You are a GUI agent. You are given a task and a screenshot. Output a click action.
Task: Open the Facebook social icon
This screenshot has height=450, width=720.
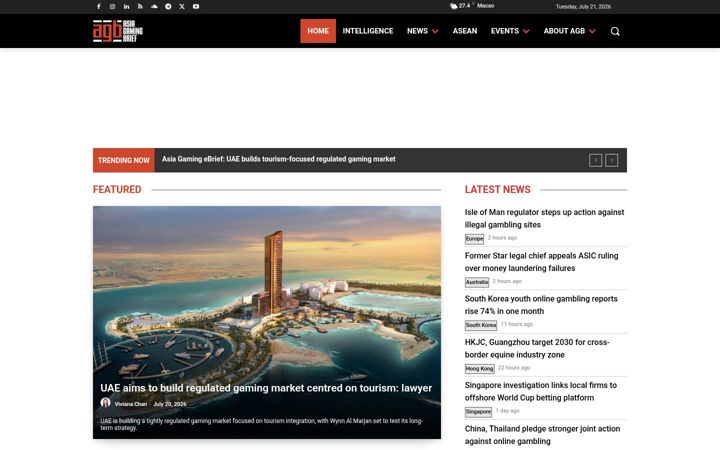click(98, 6)
